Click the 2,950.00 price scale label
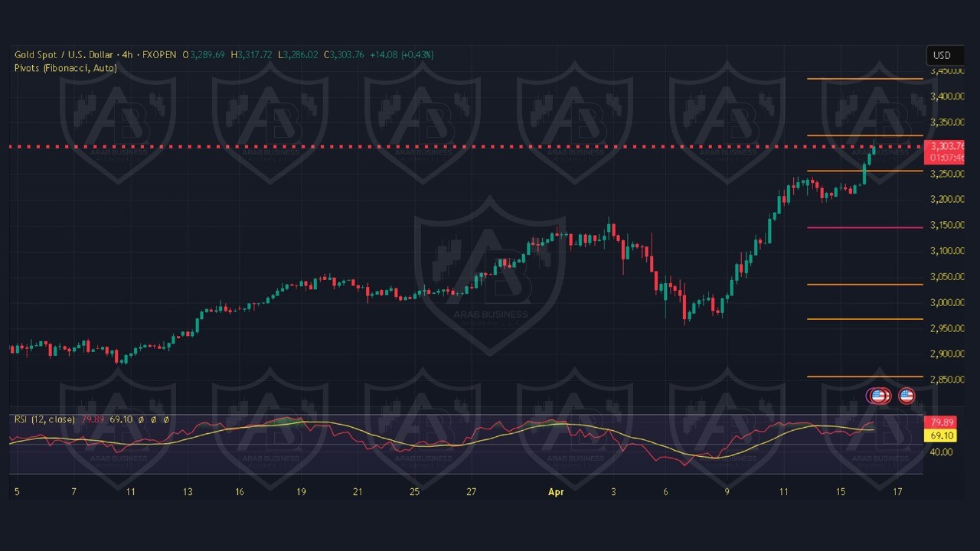 946,328
